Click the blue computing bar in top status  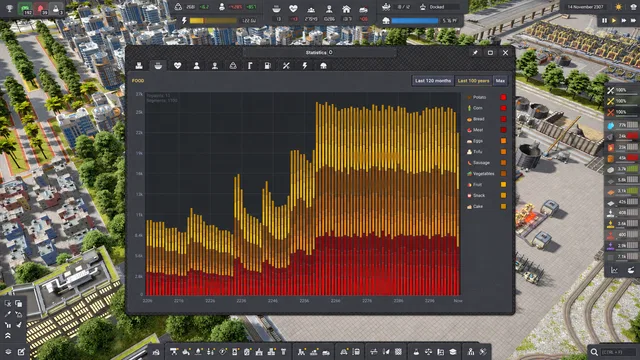click(415, 20)
